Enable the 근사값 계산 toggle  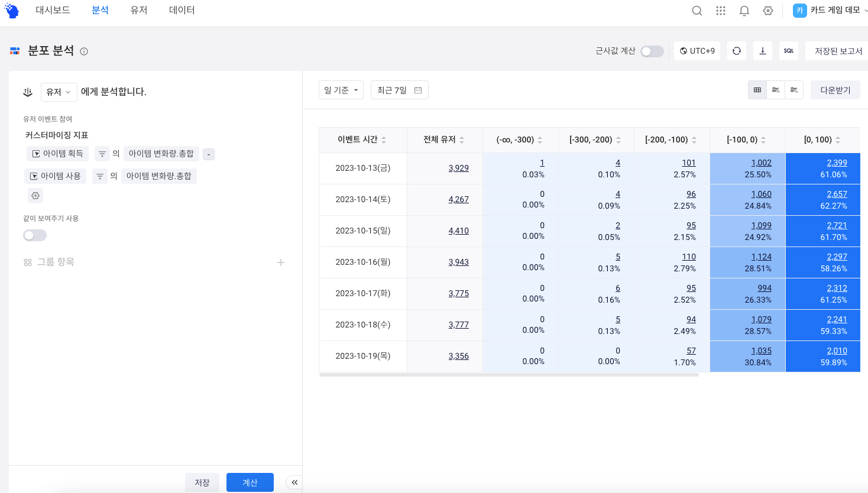click(652, 52)
